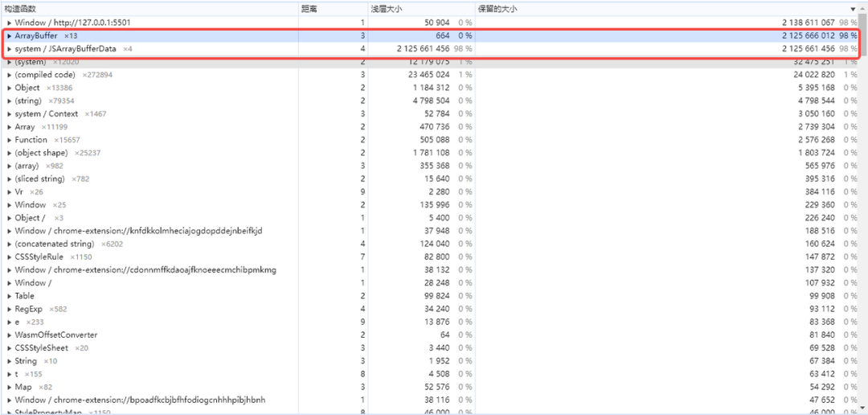Screen dimensions: 868x415
Task: Click shallow size 50 904
Action: click(437, 23)
